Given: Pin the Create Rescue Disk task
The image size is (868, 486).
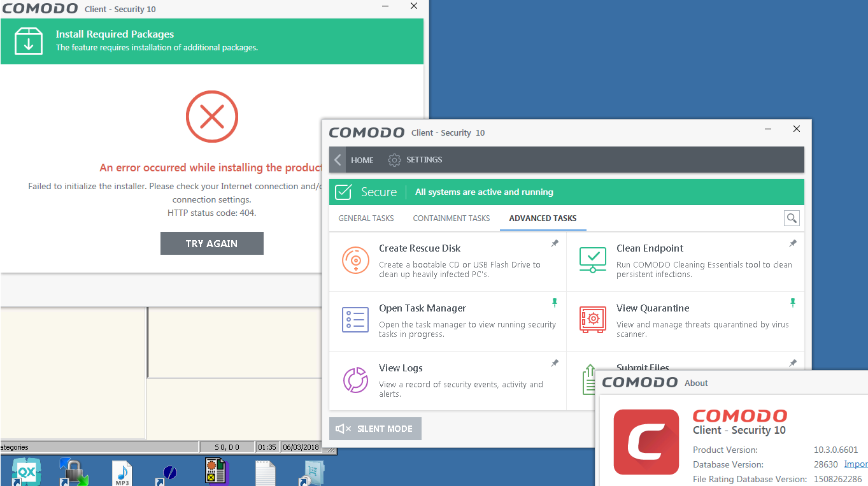Looking at the screenshot, I should coord(555,243).
